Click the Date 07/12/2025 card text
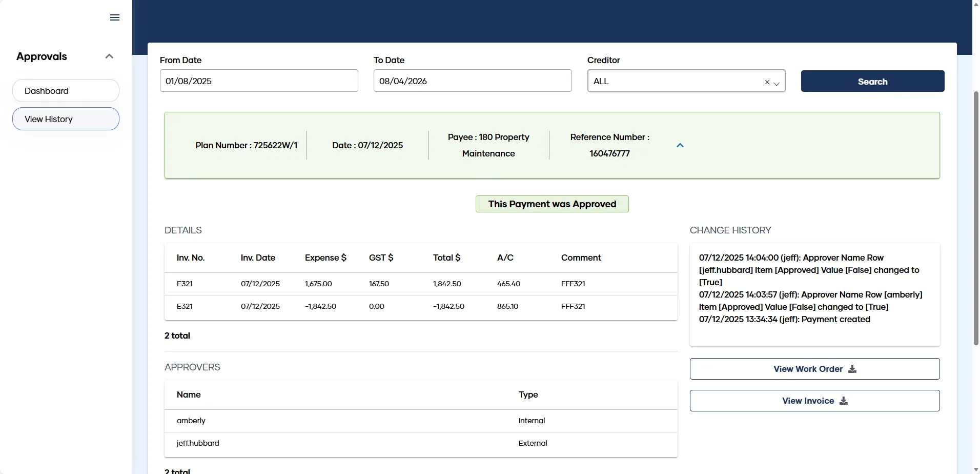Image resolution: width=980 pixels, height=474 pixels. click(x=367, y=145)
